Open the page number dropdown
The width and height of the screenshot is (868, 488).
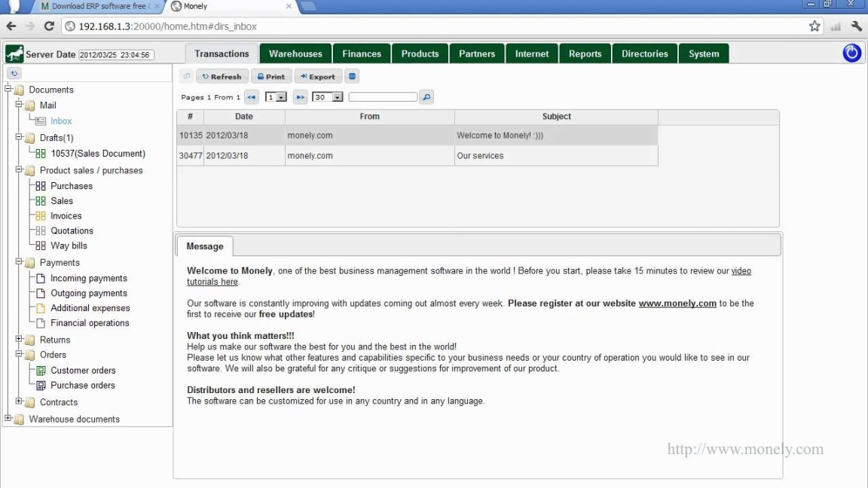pyautogui.click(x=276, y=97)
